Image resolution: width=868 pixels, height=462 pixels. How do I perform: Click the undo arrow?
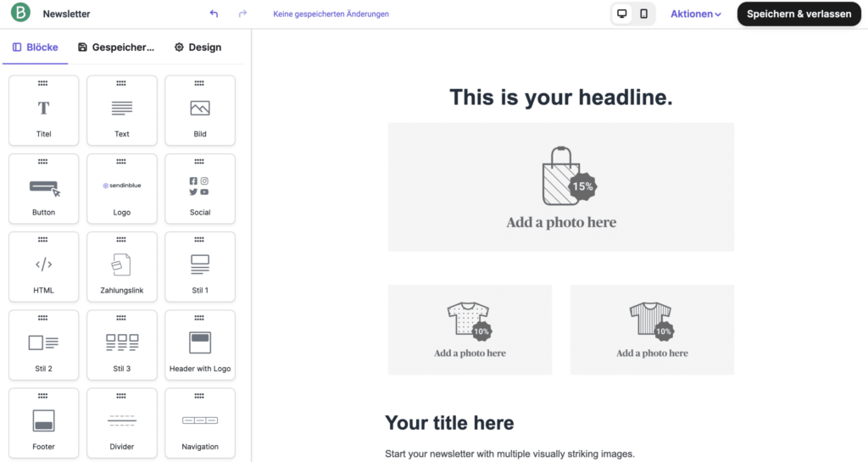point(214,14)
